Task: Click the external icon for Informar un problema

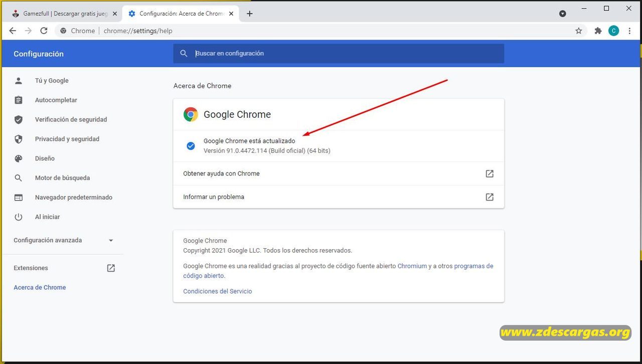Action: (490, 197)
